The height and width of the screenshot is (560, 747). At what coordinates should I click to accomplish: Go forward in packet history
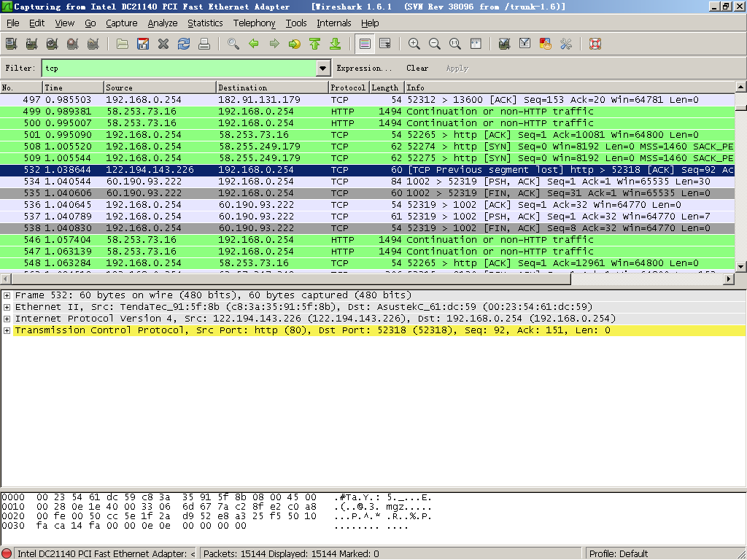(x=274, y=44)
